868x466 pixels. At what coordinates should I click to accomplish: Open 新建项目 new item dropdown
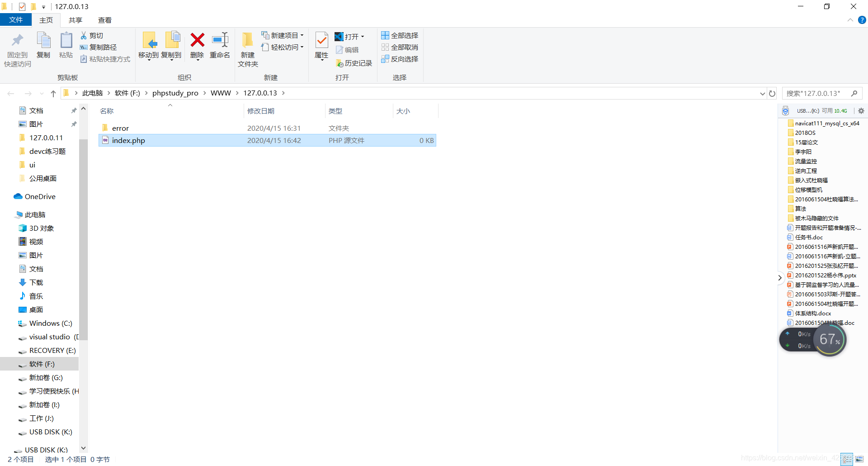pos(283,35)
